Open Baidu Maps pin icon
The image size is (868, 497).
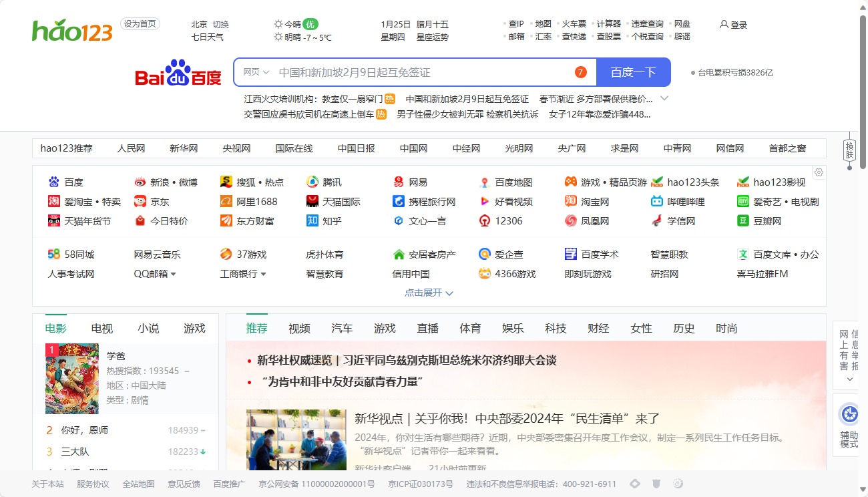pos(484,182)
